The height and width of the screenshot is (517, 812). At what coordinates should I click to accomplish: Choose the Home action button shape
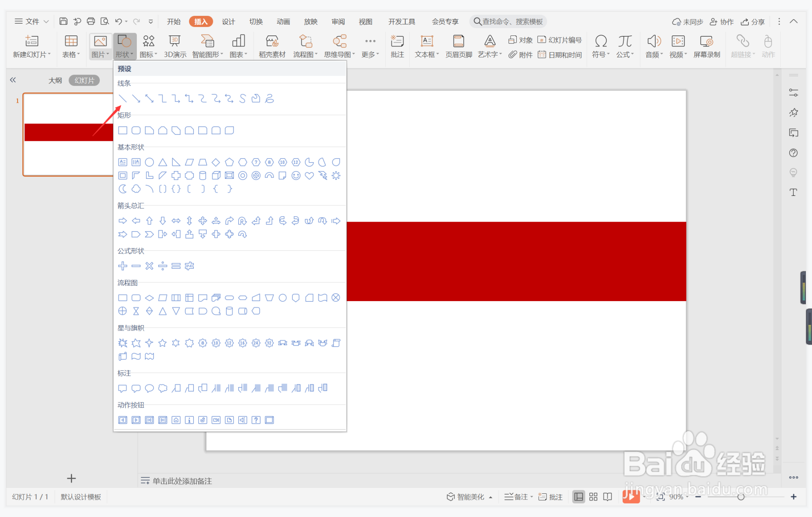176,420
